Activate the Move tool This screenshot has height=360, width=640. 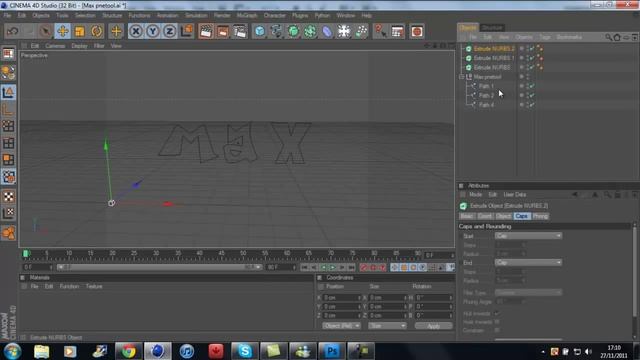coord(62,31)
